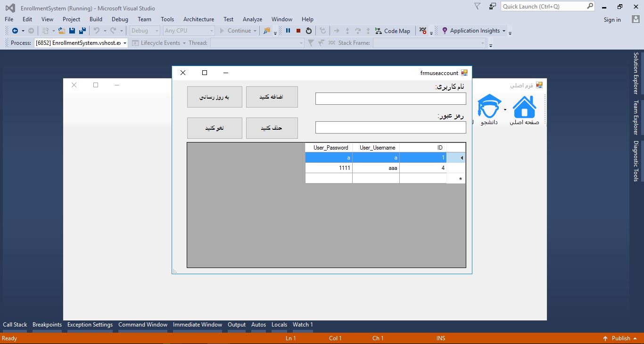Stop debugging with the red square icon

[297, 31]
